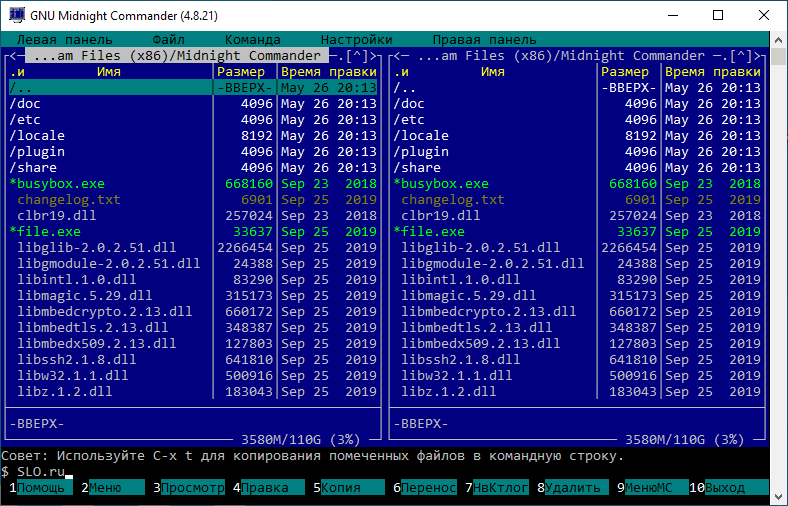The width and height of the screenshot is (788, 506).
Task: Click the left panel Время правки column header
Action: coord(329,72)
